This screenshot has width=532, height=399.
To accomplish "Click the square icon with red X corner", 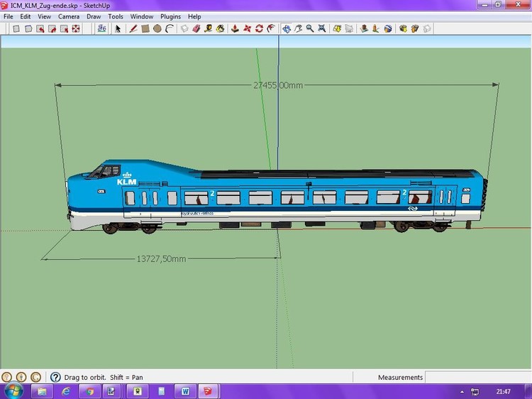I will 64,29.
